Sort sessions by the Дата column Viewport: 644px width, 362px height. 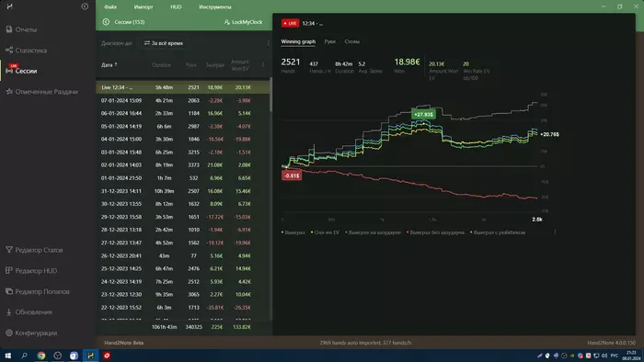(x=109, y=65)
